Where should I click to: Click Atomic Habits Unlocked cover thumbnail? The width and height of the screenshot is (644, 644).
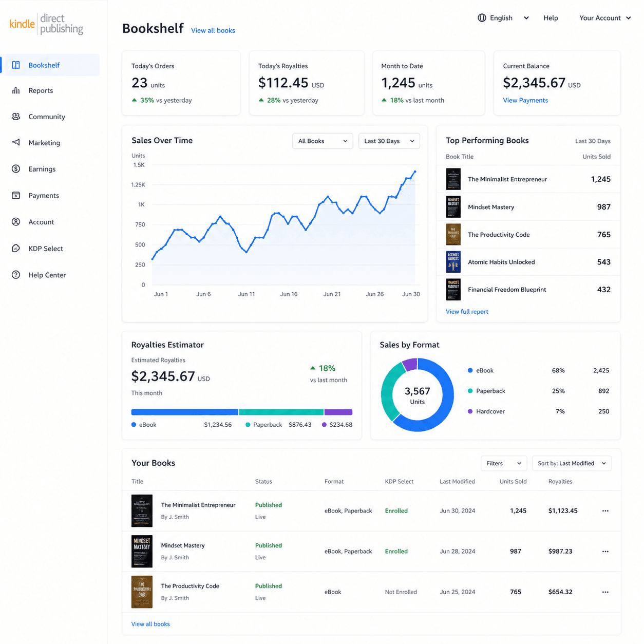pyautogui.click(x=453, y=262)
